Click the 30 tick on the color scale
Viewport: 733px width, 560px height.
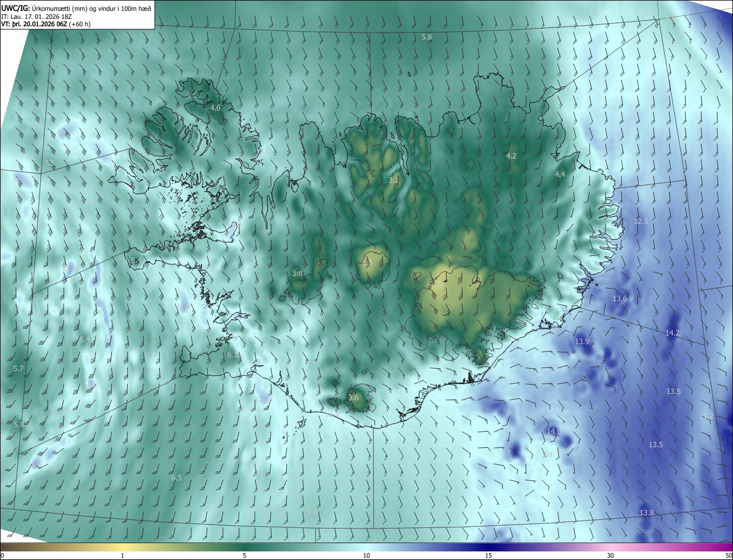click(x=610, y=555)
